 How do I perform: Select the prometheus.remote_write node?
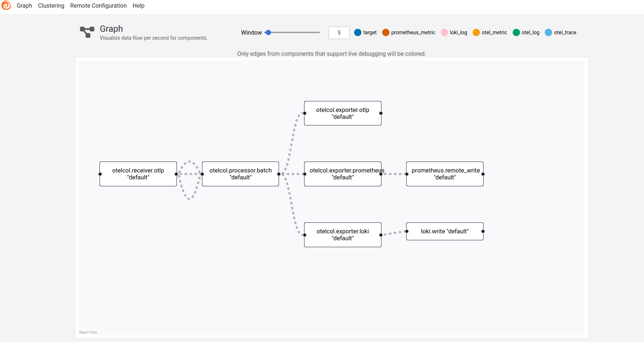click(x=445, y=174)
